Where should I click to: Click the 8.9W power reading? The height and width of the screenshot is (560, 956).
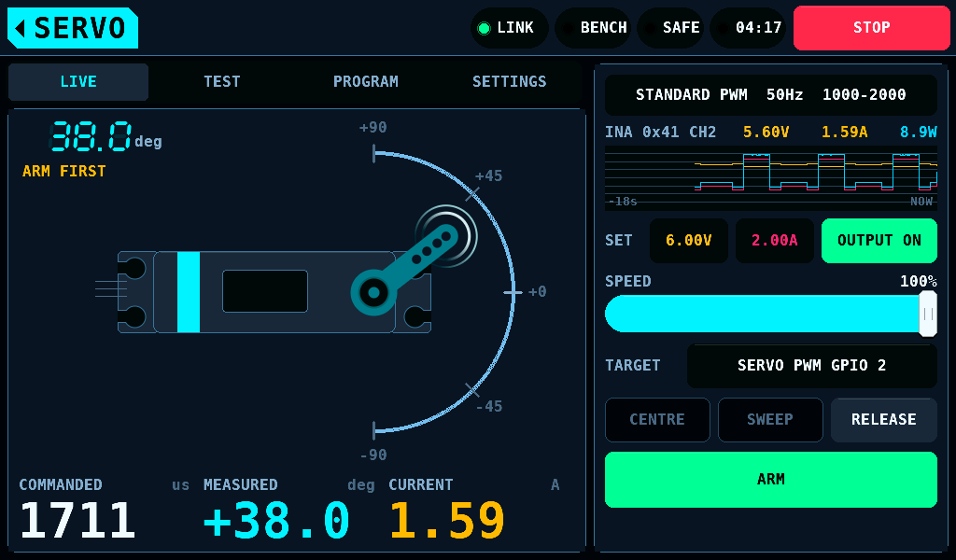tap(919, 133)
